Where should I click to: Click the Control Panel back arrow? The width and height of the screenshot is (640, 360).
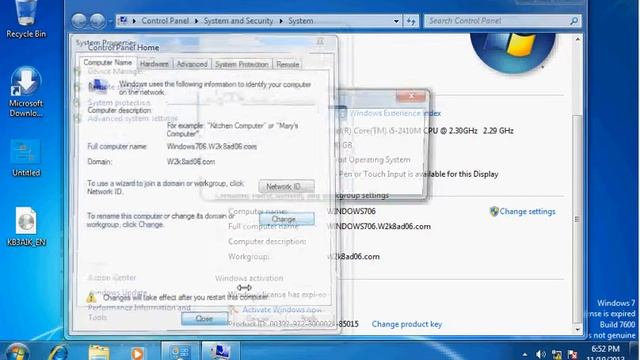[x=79, y=21]
